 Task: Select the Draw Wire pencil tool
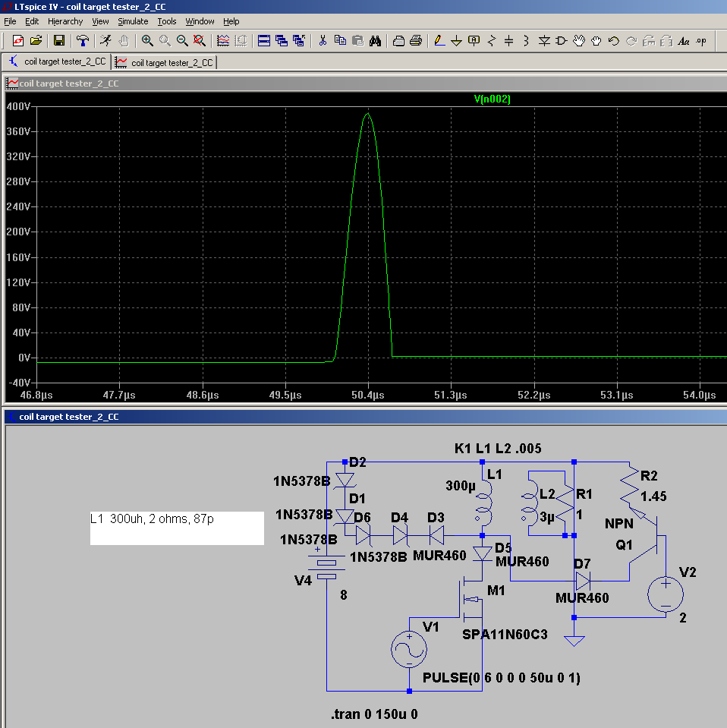click(x=439, y=41)
